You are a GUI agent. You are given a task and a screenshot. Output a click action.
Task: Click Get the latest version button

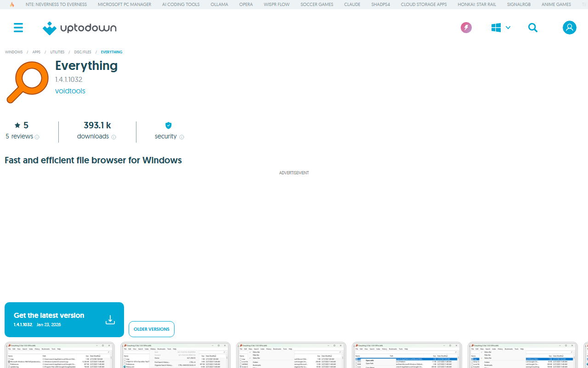tap(64, 320)
